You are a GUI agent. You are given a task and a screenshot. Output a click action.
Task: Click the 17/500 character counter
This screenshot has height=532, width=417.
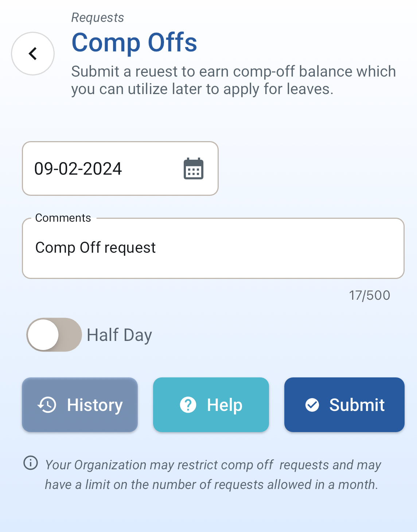click(x=370, y=295)
